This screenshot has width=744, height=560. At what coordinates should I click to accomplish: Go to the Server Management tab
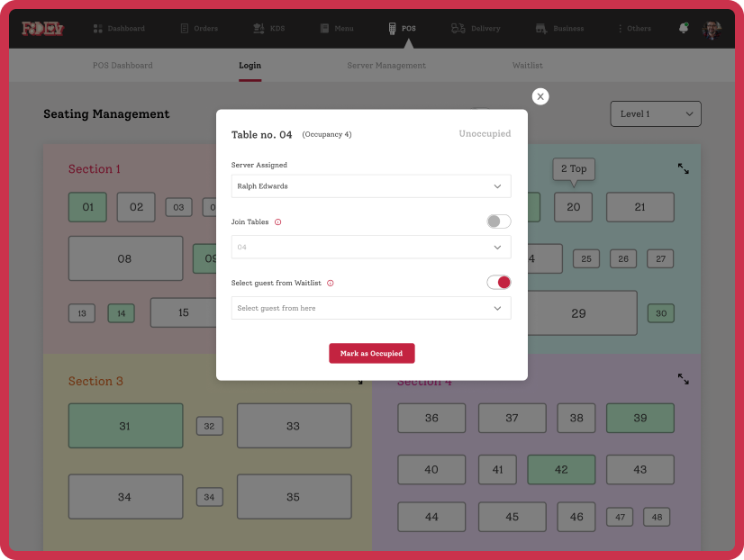click(x=386, y=66)
